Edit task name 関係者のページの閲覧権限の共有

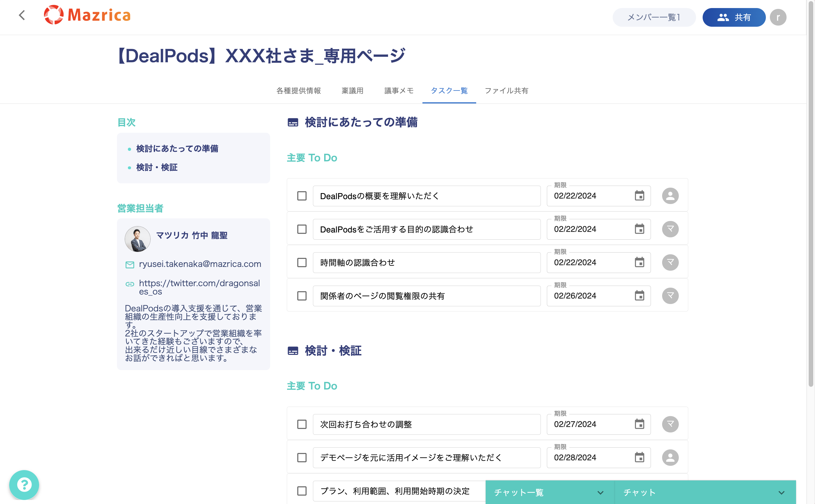tap(427, 296)
